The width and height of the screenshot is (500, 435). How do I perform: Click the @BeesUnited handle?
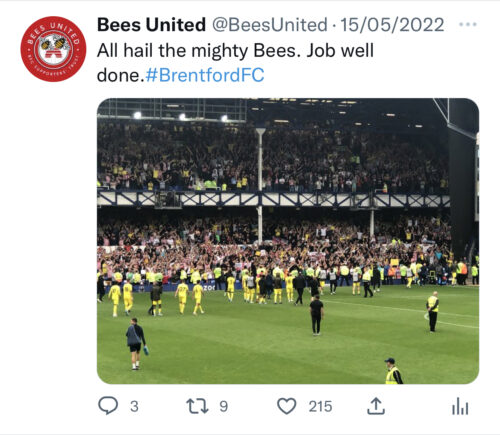tap(270, 25)
